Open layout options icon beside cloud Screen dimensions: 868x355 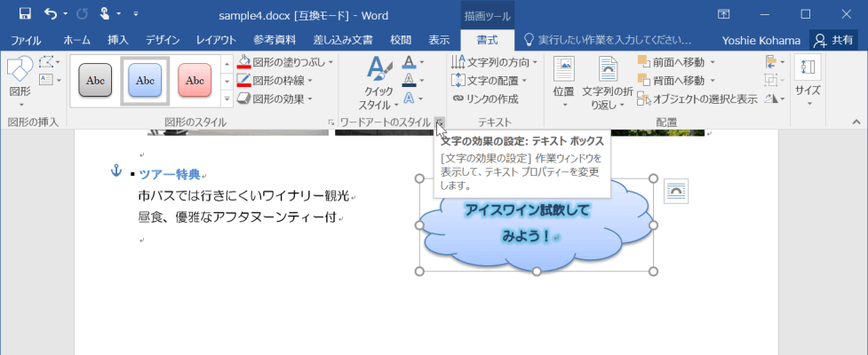[x=676, y=191]
